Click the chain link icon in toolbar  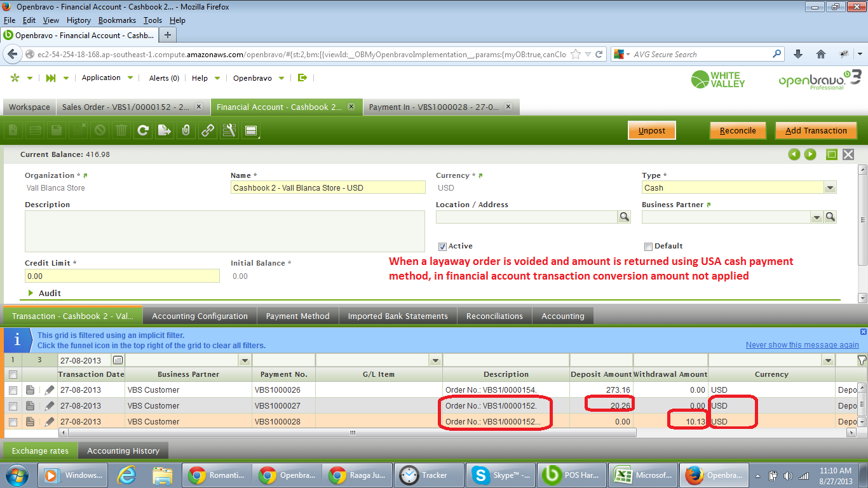(208, 131)
